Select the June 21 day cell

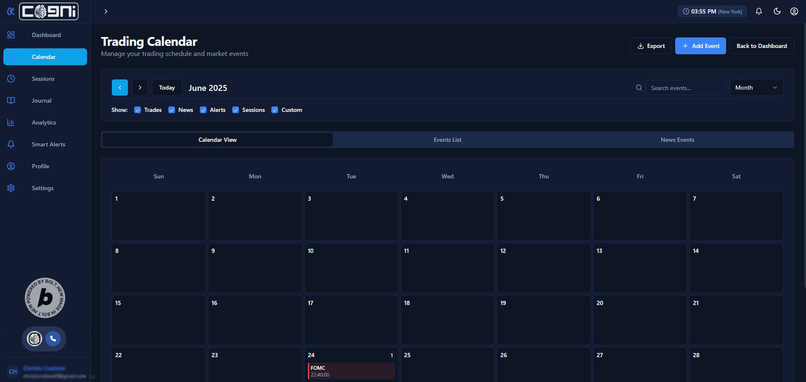click(737, 320)
